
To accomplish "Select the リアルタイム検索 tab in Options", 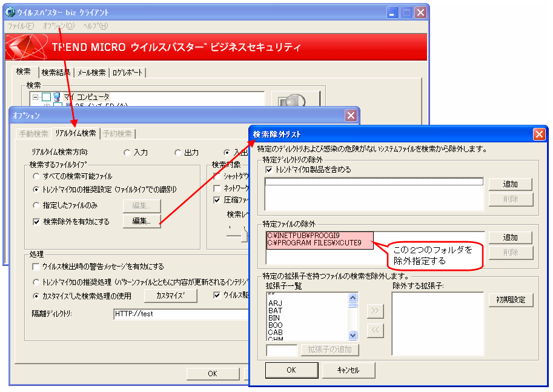I will (x=76, y=133).
